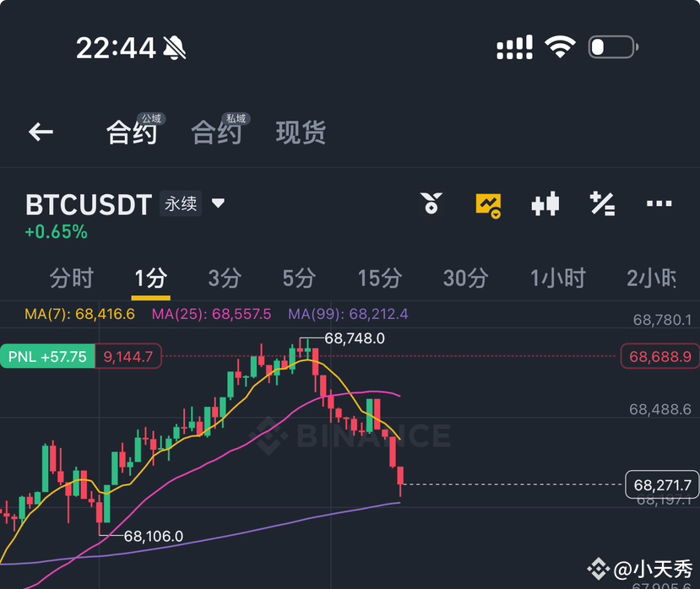Expand the 永续 contract type dropdown

click(x=217, y=203)
